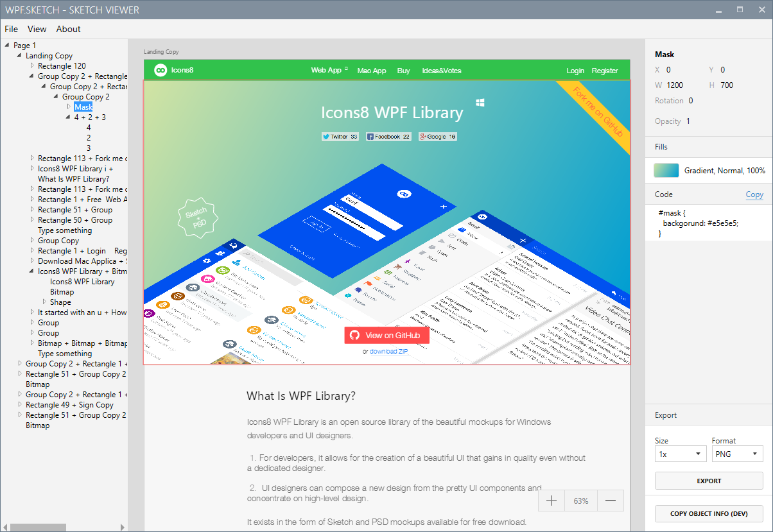The image size is (773, 532).
Task: Select layer 2 under 4 + 2 + 3
Action: tap(89, 137)
